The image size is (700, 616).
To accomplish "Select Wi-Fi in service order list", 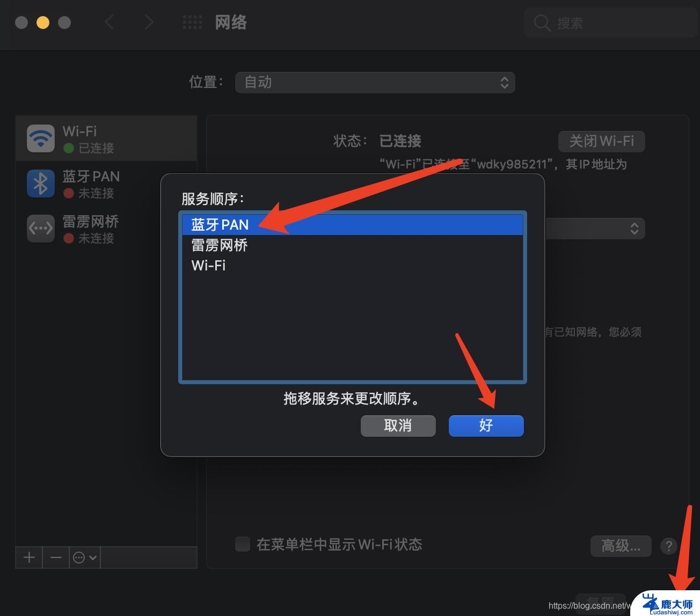I will pos(353,265).
